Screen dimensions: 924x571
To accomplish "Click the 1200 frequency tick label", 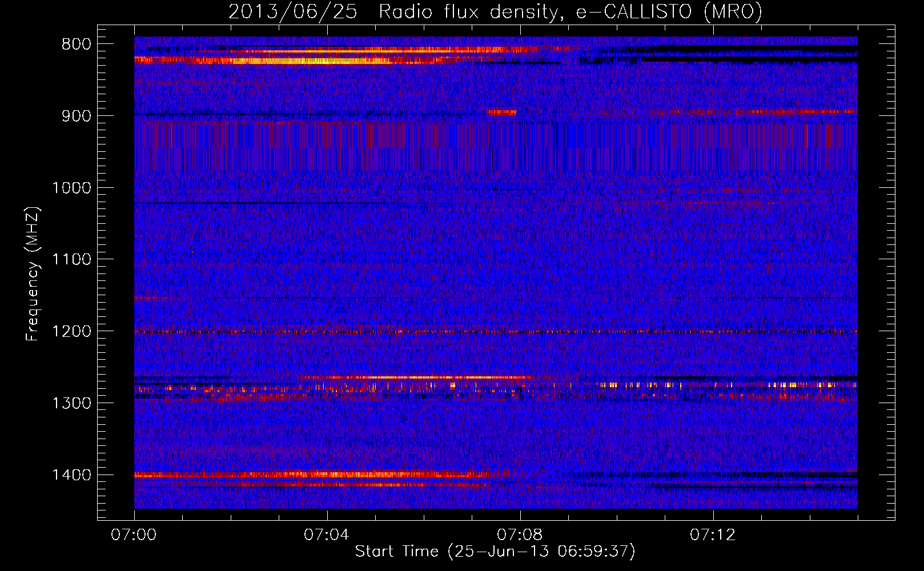I will (x=71, y=332).
